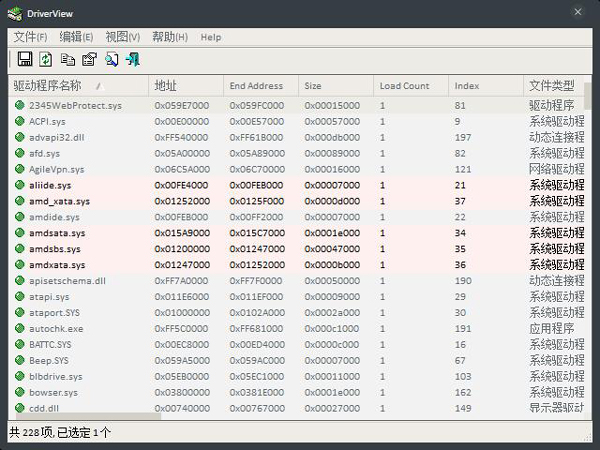The height and width of the screenshot is (450, 600).
Task: Click end address 0xFF61B000
Action: [256, 137]
